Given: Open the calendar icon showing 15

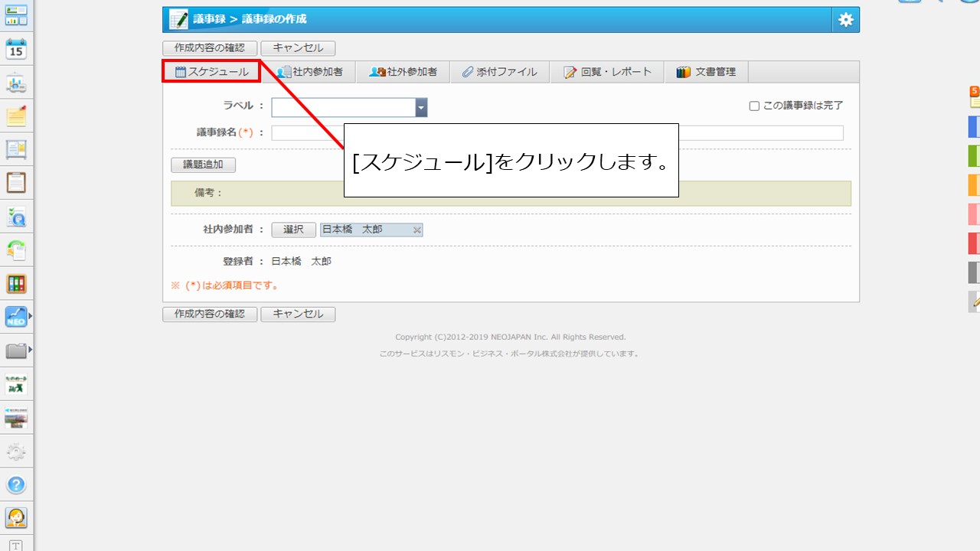Looking at the screenshot, I should coord(16,50).
